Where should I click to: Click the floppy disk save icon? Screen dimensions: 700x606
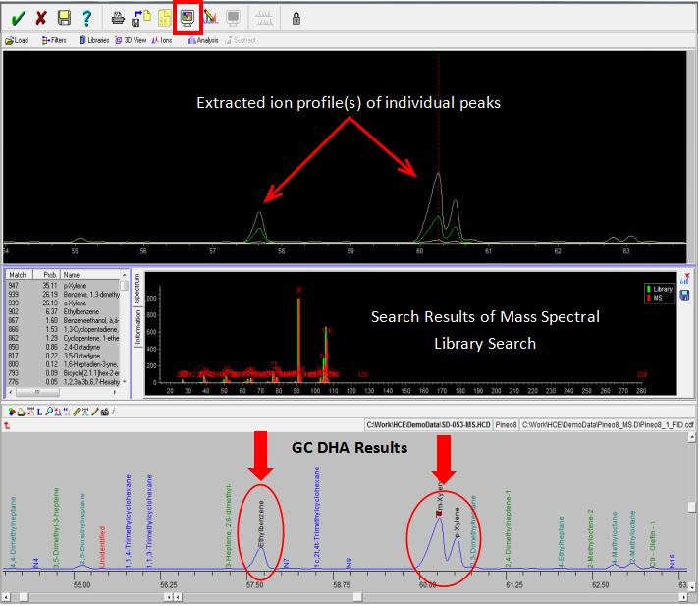[x=64, y=17]
